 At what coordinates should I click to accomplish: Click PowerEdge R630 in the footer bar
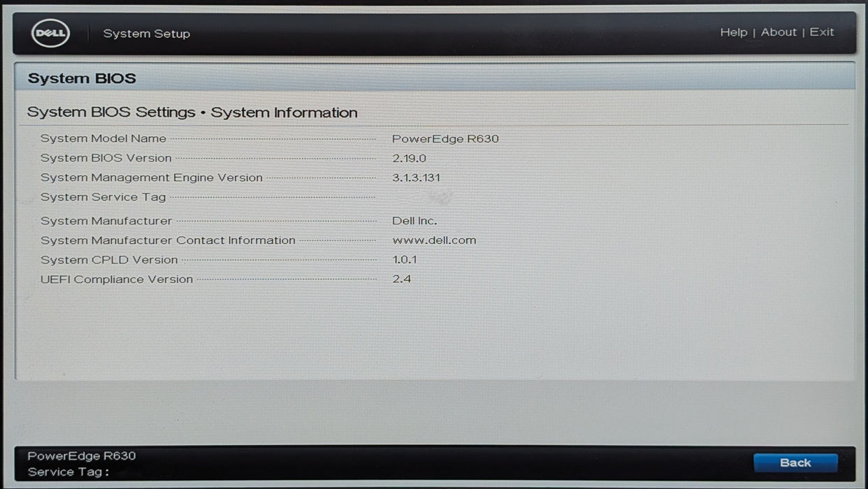82,455
